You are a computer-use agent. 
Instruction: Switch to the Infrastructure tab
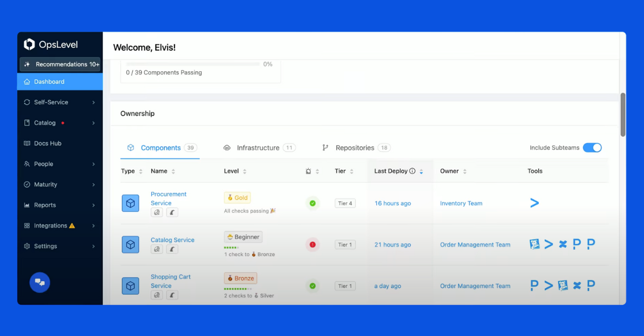[x=259, y=148]
